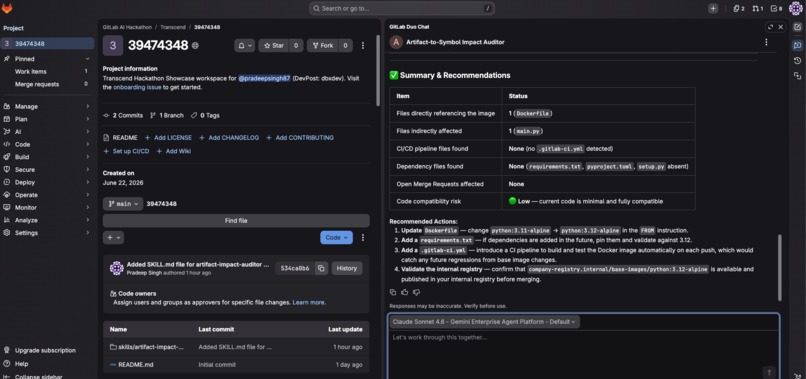Copy commit SHA 534ca0b6
The image size is (806, 379).
[x=321, y=268]
